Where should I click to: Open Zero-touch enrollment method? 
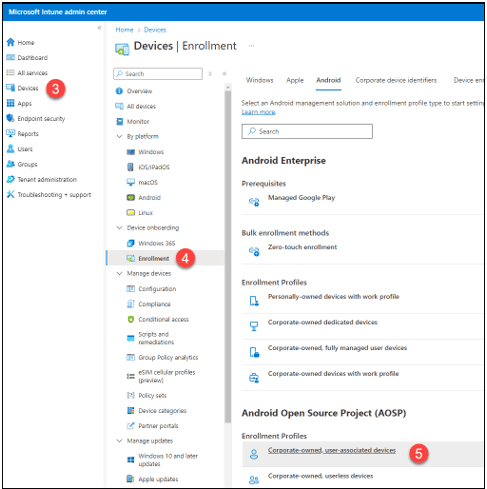point(302,247)
